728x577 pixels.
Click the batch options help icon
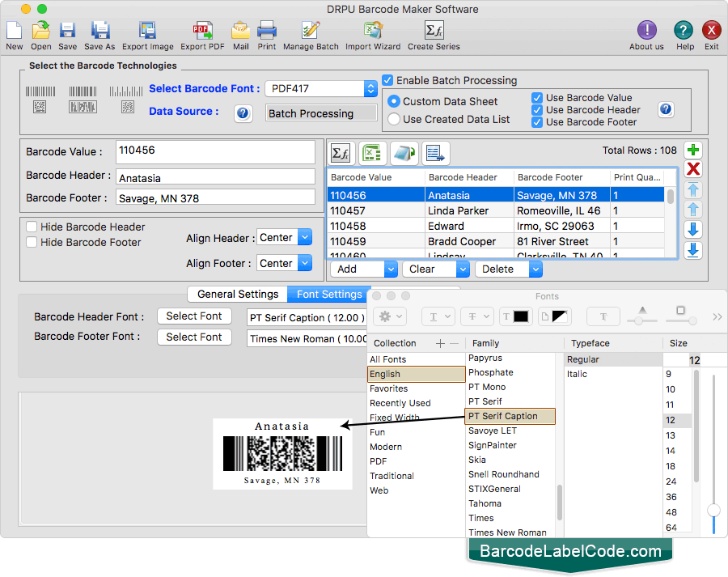pos(666,109)
